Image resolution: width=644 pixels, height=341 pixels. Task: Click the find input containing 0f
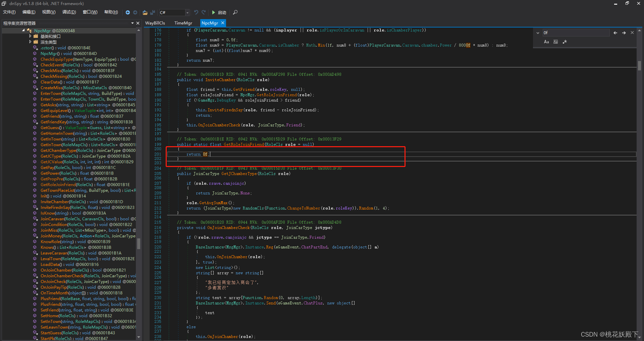coord(576,33)
